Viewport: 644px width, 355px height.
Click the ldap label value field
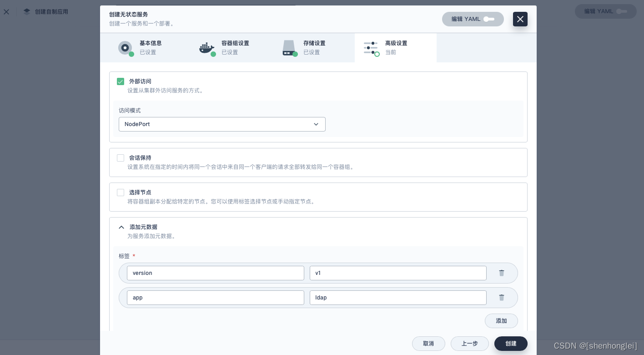pos(398,298)
